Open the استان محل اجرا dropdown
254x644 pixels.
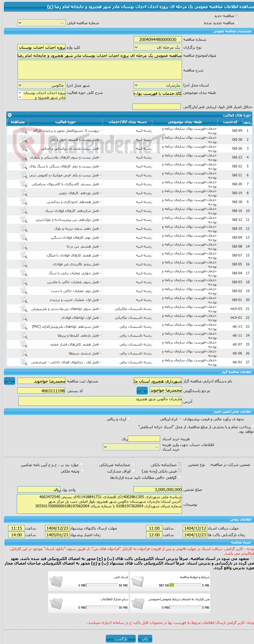point(158,85)
